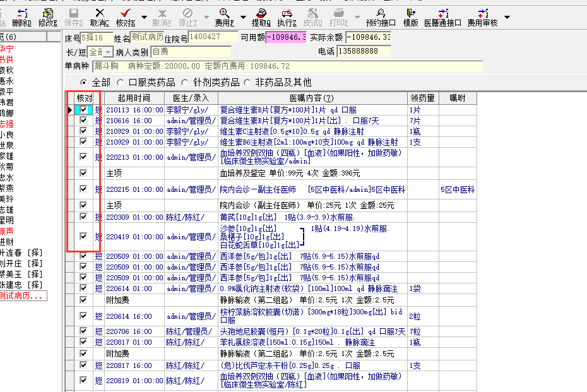
Task: Select patient 叶连春 [择] in list
Action: click(21, 252)
